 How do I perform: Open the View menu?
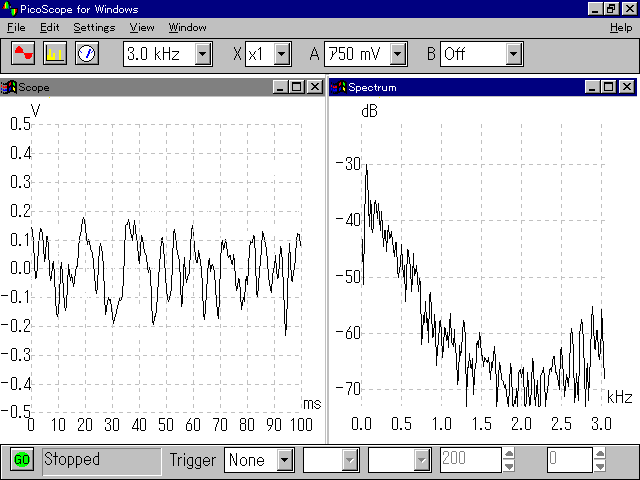142,27
